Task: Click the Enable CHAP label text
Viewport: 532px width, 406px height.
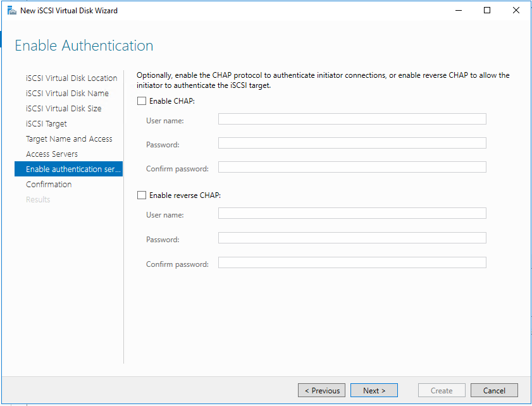Action: [x=172, y=101]
